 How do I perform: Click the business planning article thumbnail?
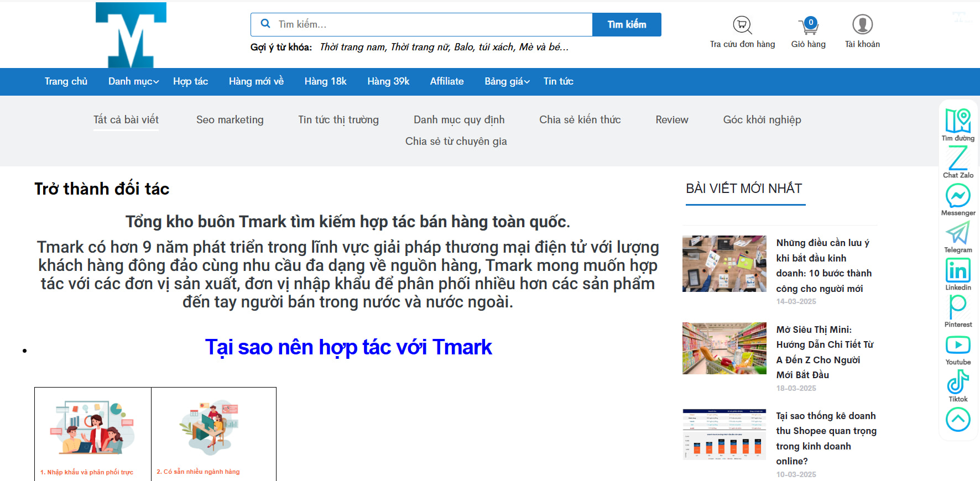724,264
